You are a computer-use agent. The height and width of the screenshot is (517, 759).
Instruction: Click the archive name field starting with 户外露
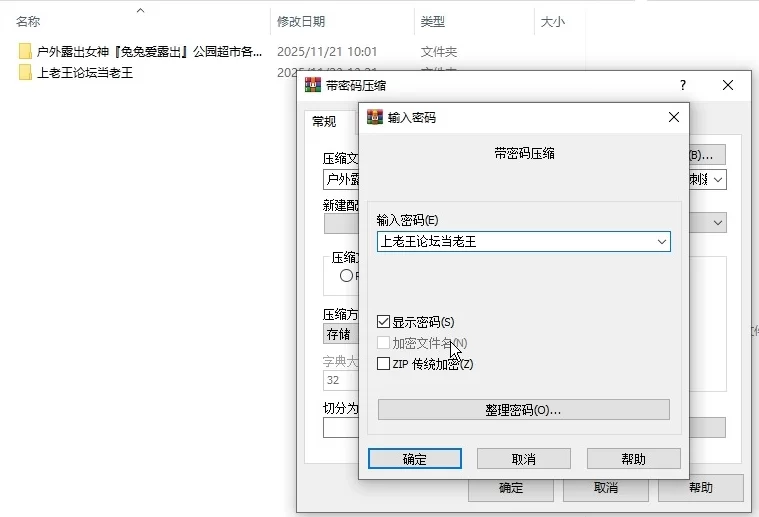[x=341, y=180]
